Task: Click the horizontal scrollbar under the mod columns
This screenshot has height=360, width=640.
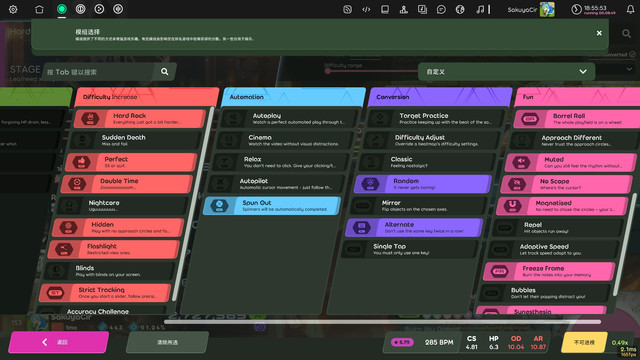Action: (382, 322)
